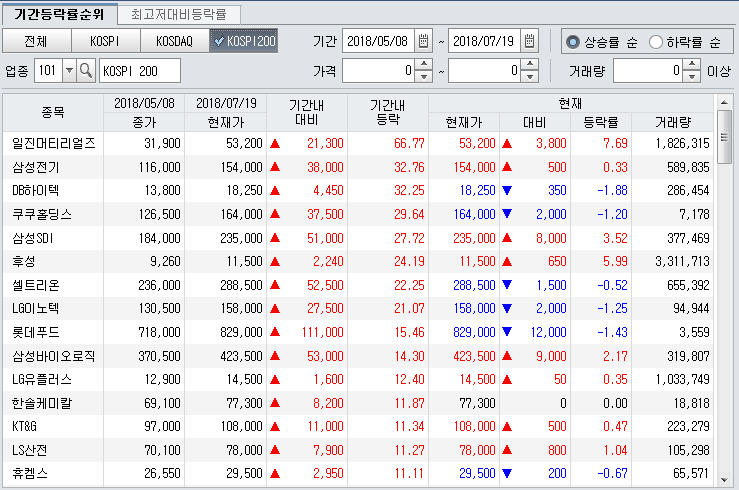Click the KOSPI market filter button
Viewport: 739px width, 490px height.
coord(104,41)
